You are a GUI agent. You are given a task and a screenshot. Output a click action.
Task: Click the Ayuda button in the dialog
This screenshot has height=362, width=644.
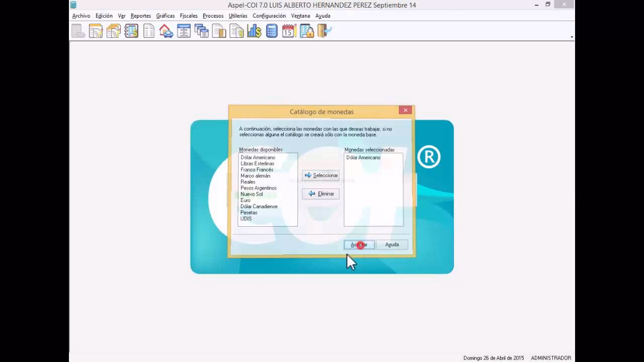pos(392,245)
